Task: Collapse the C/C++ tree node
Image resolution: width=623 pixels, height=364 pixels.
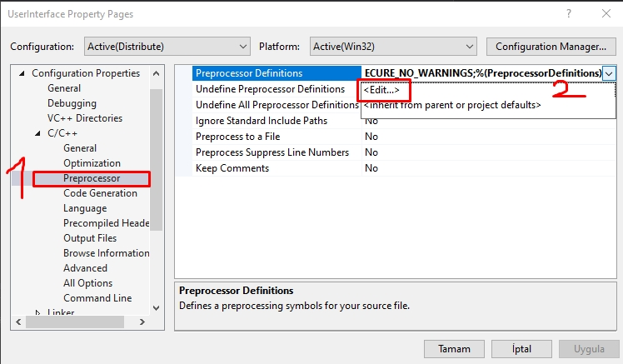Action: tap(37, 133)
